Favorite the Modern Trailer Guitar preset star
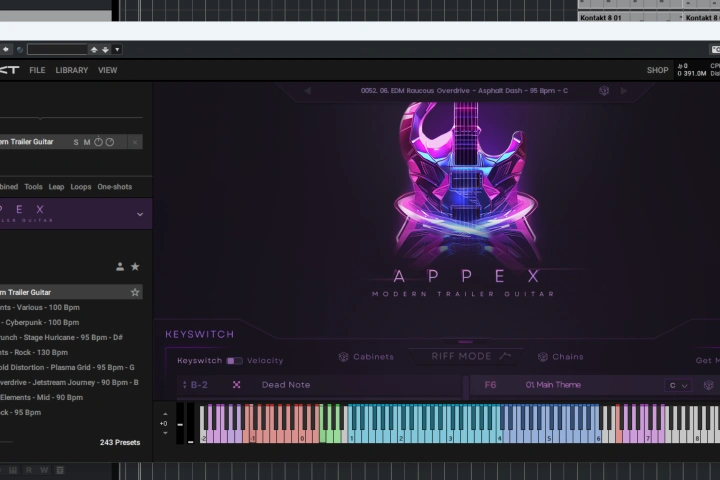 (135, 292)
